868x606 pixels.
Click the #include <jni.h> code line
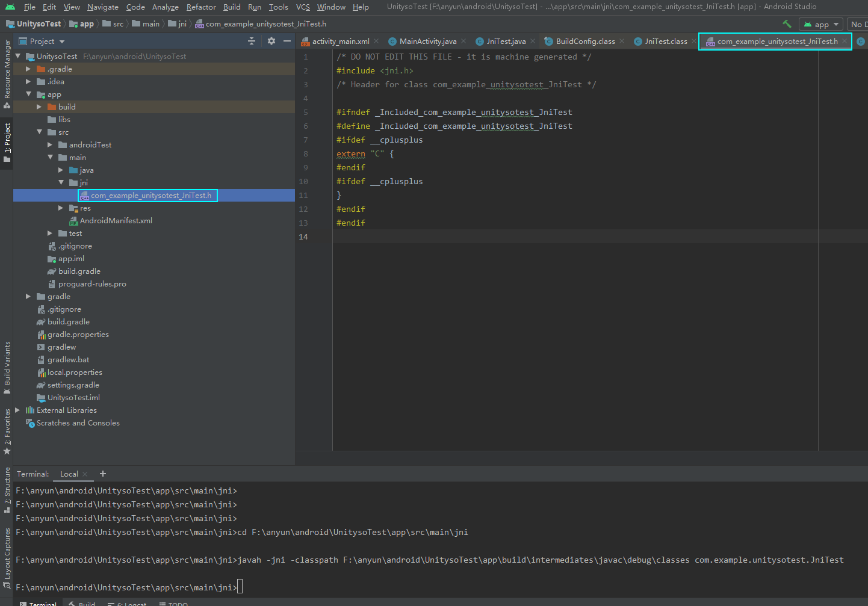click(374, 70)
